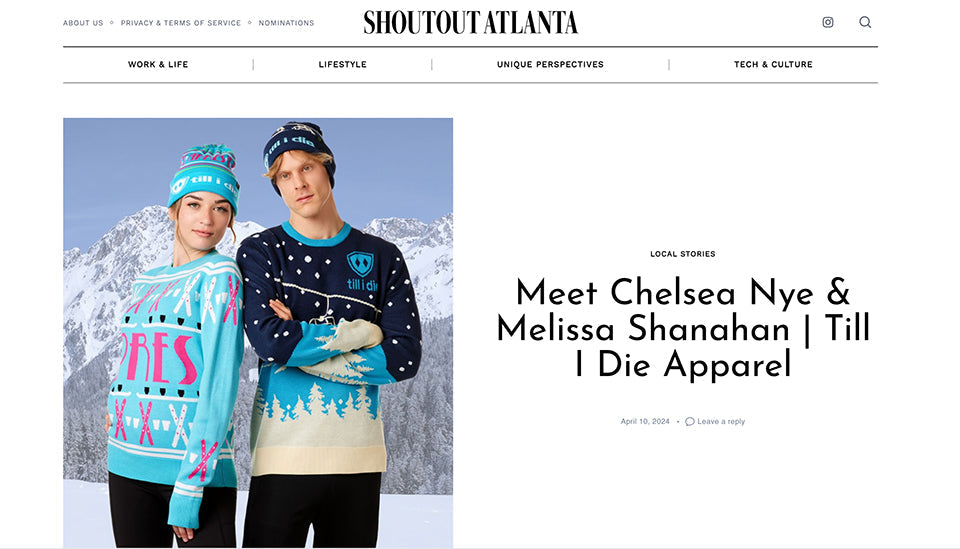Open the About Us page
Image resolution: width=960 pixels, height=549 pixels.
click(x=83, y=23)
